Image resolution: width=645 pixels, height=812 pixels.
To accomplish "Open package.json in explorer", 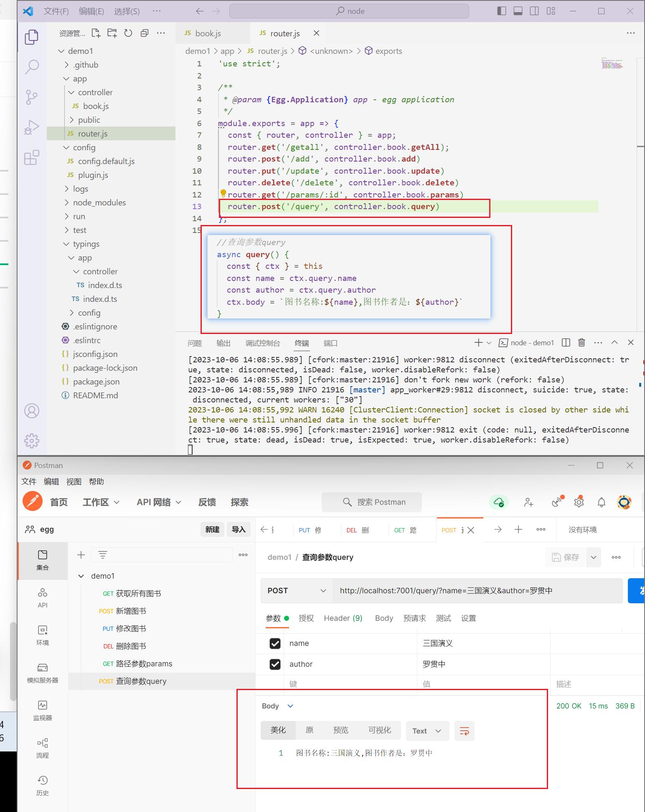I will [x=96, y=382].
